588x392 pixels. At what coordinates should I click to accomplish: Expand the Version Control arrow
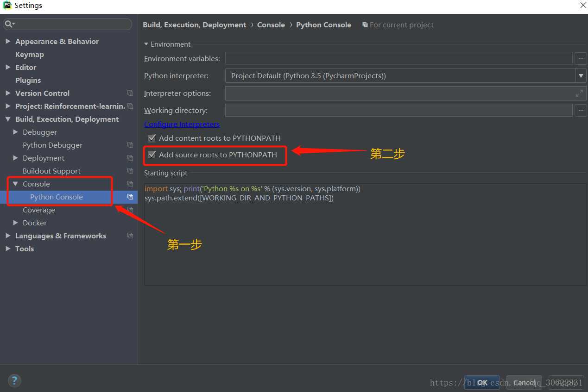tap(8, 93)
